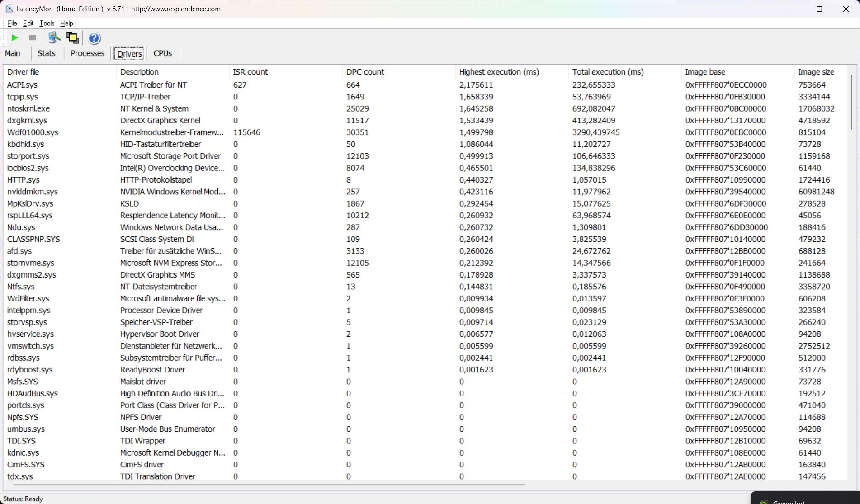Select the Wdf01000.sys row
The width and height of the screenshot is (860, 504).
pyautogui.click(x=425, y=132)
